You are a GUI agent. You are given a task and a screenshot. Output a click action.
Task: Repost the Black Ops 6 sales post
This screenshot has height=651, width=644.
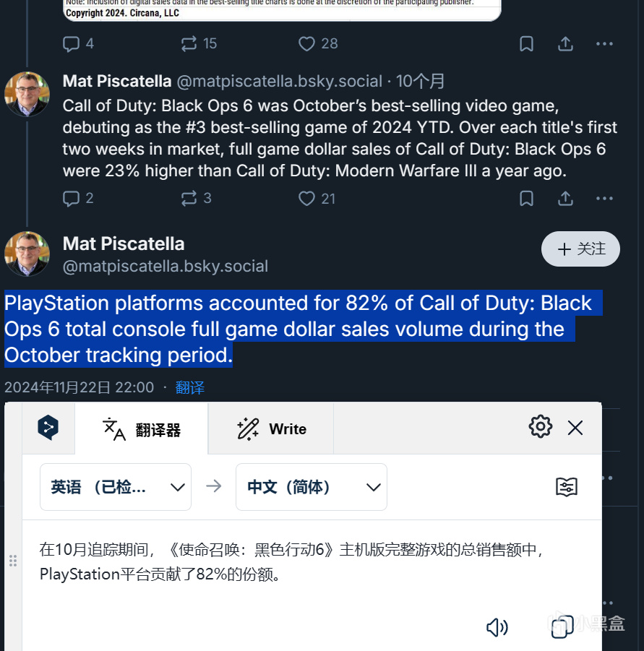[x=189, y=198]
